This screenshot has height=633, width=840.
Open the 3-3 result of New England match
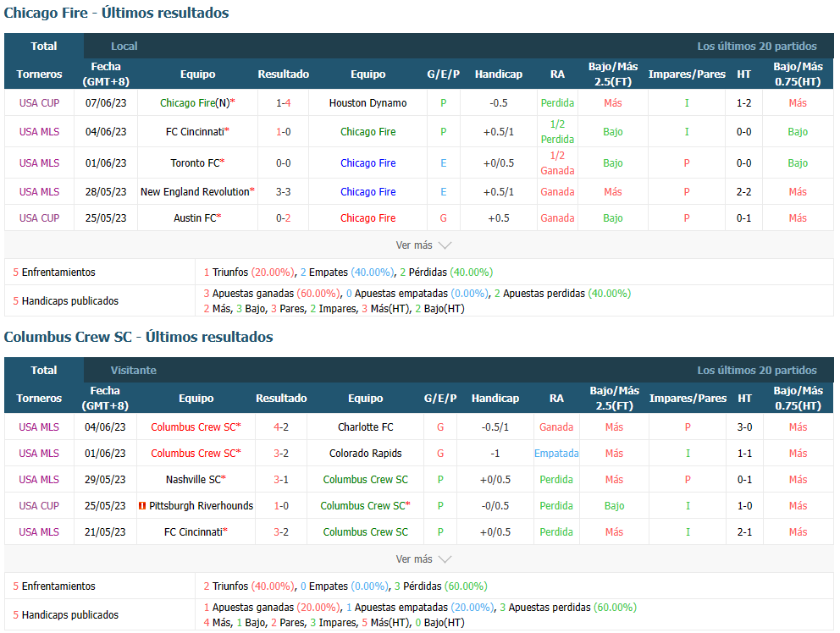284,192
